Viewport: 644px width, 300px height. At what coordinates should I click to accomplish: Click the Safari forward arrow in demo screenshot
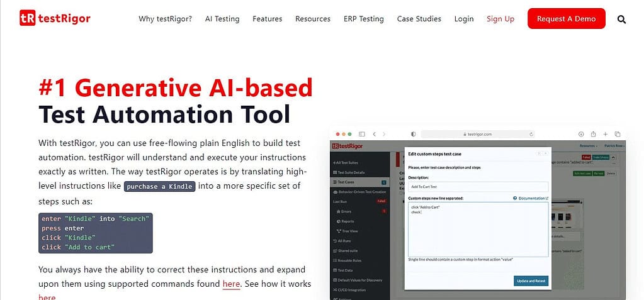[384, 134]
